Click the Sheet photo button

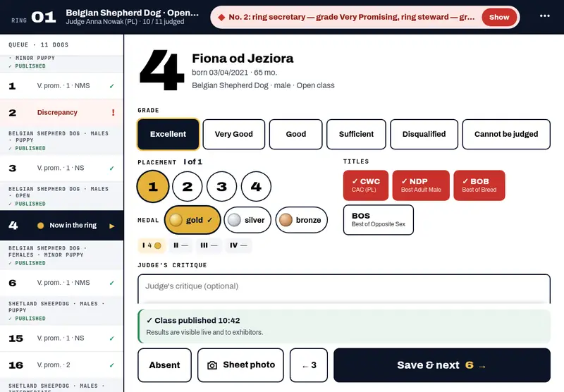[x=240, y=365]
